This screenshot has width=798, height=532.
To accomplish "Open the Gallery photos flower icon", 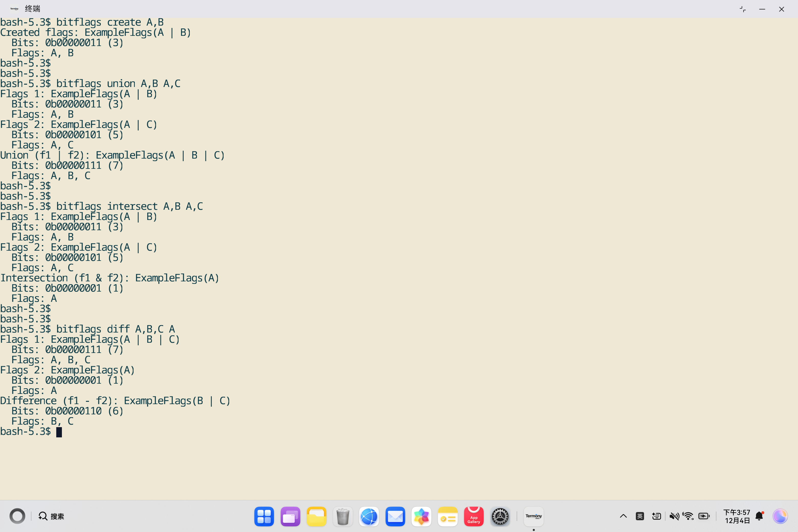I will [421, 516].
